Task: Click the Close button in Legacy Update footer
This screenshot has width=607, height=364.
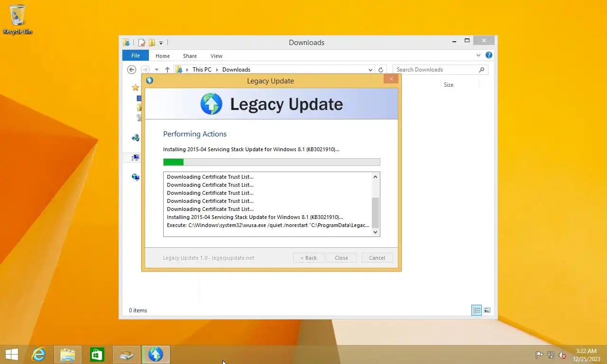Action: [x=341, y=258]
